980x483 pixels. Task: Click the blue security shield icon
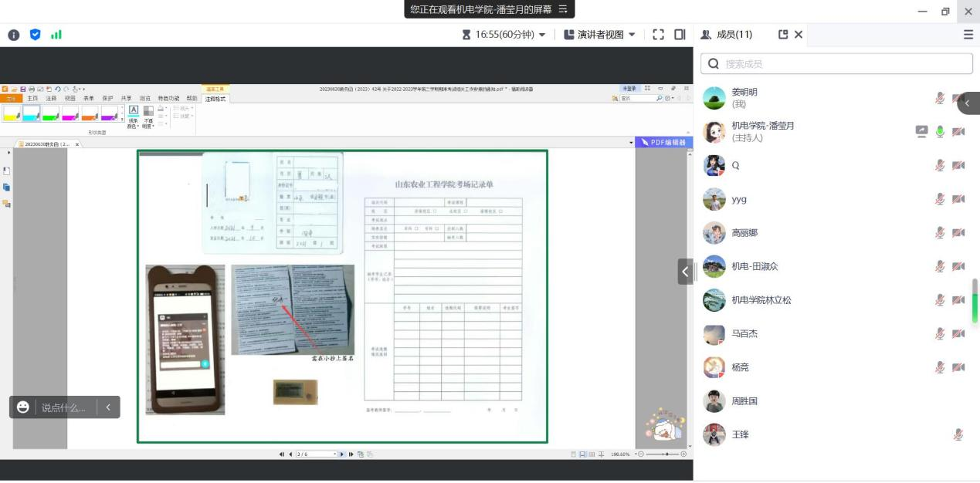coord(35,35)
